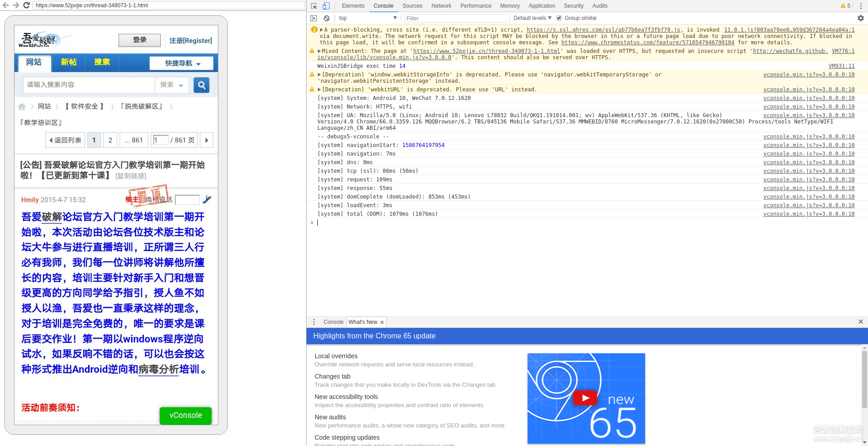Play the Chrome 65 video thumbnail
Image resolution: width=868 pixels, height=446 pixels.
click(x=585, y=398)
